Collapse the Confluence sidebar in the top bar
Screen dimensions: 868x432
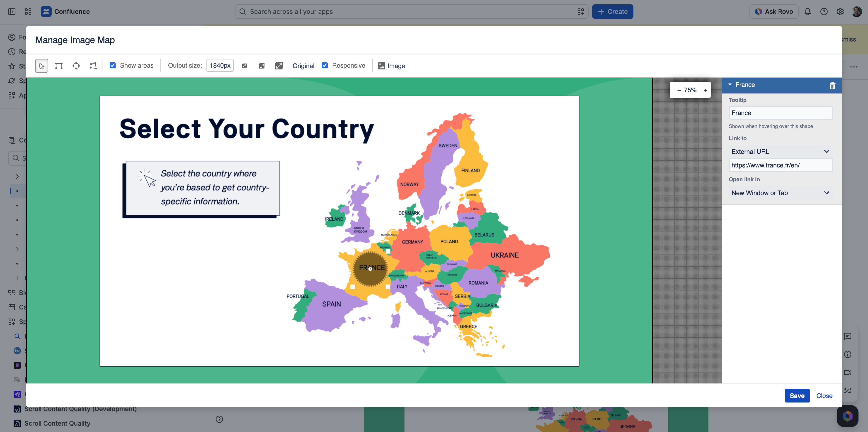(12, 12)
